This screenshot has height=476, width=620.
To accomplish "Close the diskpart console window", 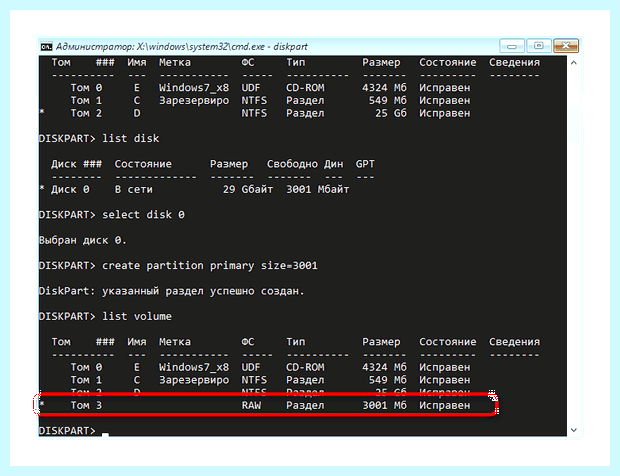I will [x=566, y=46].
